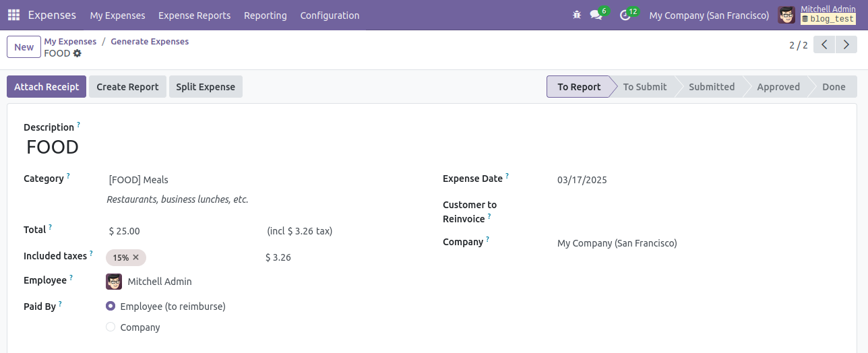
Task: Go to previous record arrow
Action: click(824, 45)
